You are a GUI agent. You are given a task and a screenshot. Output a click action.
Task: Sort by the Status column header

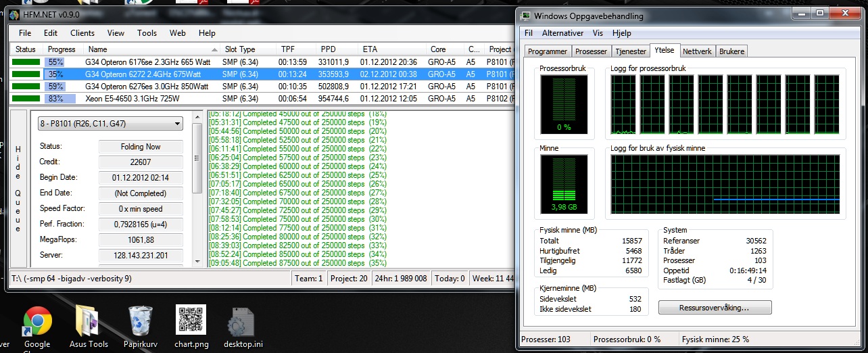[x=26, y=49]
